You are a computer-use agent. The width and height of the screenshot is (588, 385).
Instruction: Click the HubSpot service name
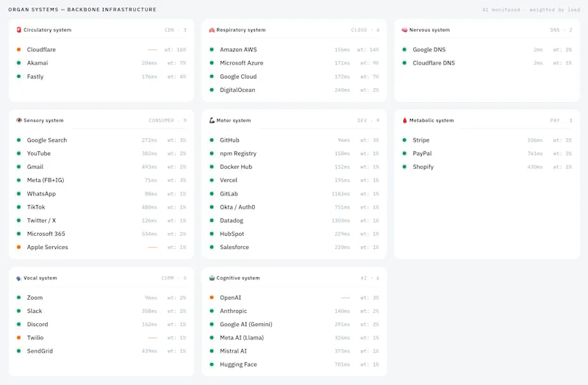pyautogui.click(x=232, y=234)
